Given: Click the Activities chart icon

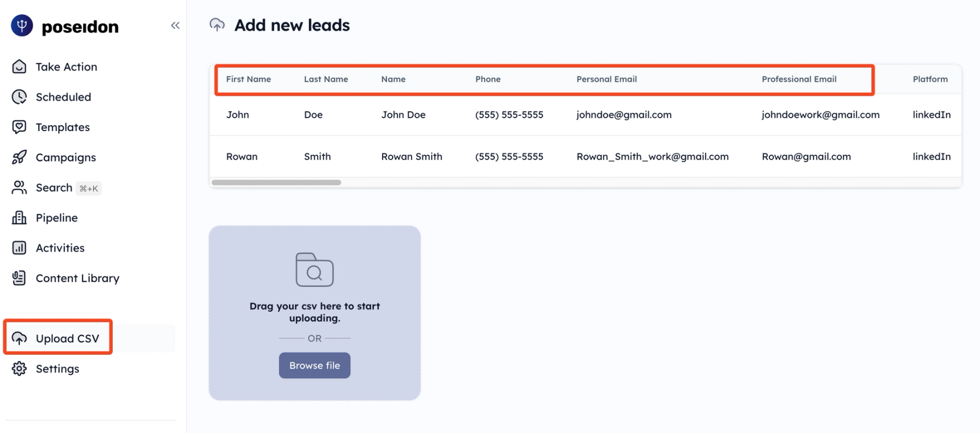Looking at the screenshot, I should (19, 248).
